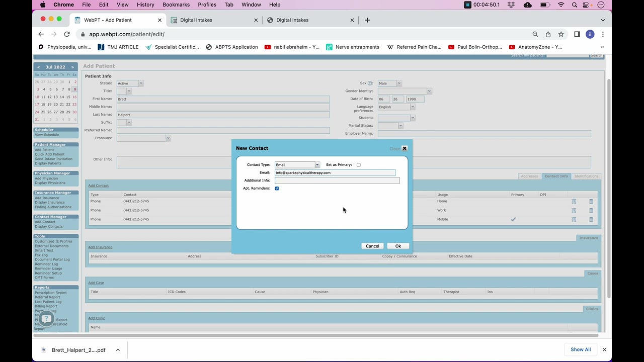This screenshot has height=362, width=644.
Task: Open the TMJ ARTICLE bookmark
Action: click(118, 47)
